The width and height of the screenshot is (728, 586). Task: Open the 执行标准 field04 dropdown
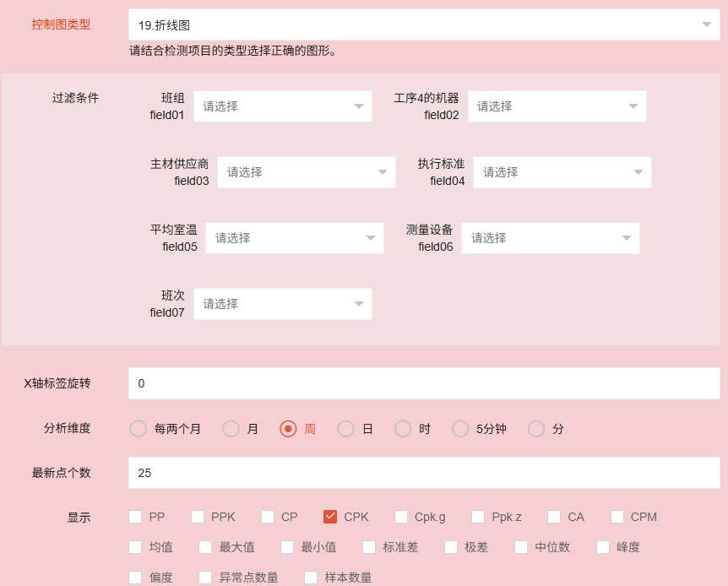click(x=562, y=172)
